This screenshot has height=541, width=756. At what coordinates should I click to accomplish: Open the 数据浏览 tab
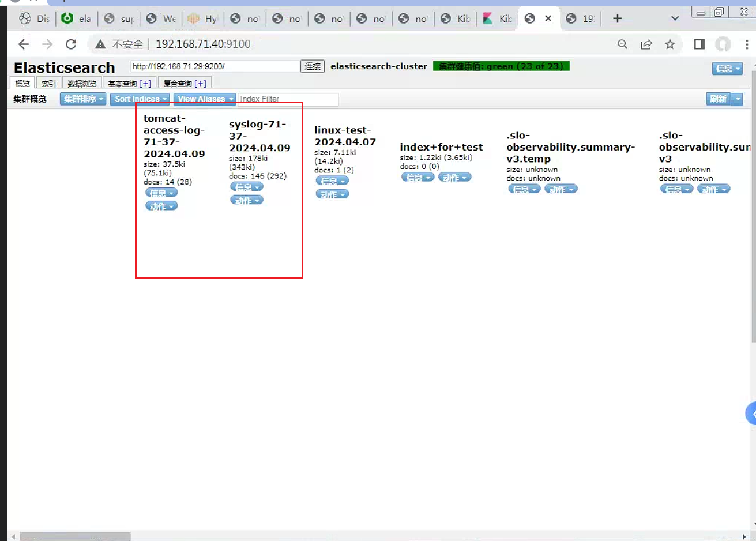[x=82, y=84]
